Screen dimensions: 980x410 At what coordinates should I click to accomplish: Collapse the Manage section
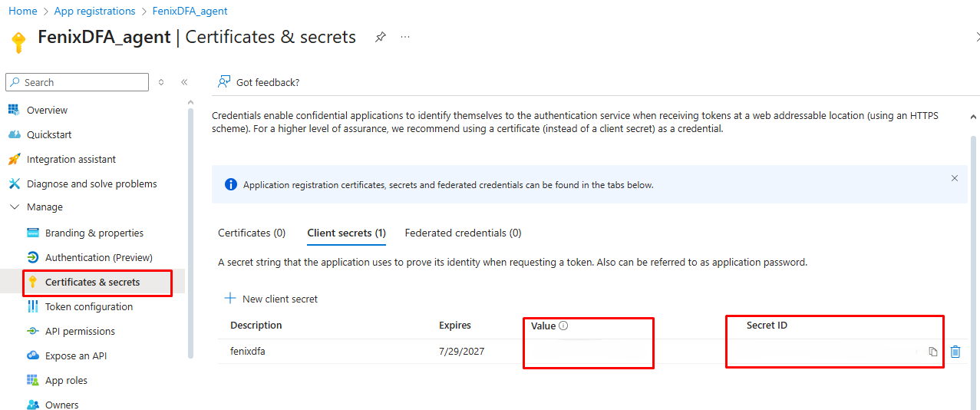click(15, 207)
